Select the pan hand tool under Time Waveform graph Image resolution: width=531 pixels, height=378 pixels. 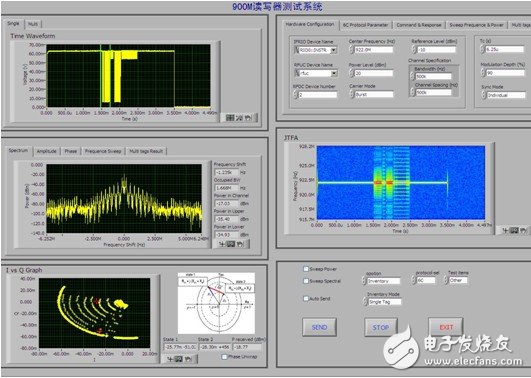(248, 118)
